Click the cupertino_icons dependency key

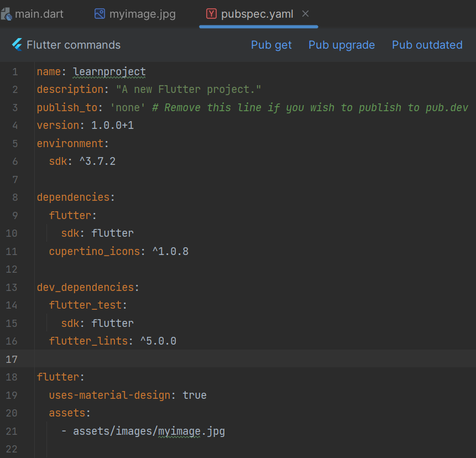[94, 251]
